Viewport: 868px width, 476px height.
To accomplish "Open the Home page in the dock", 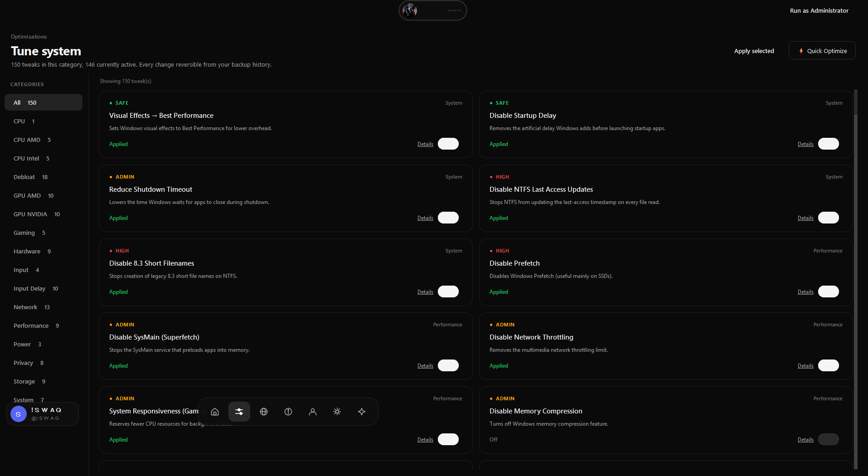I will click(215, 412).
